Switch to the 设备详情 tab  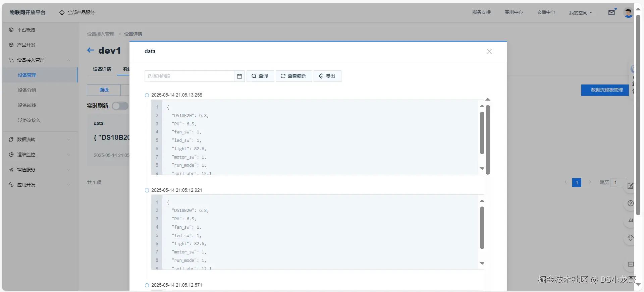(102, 69)
